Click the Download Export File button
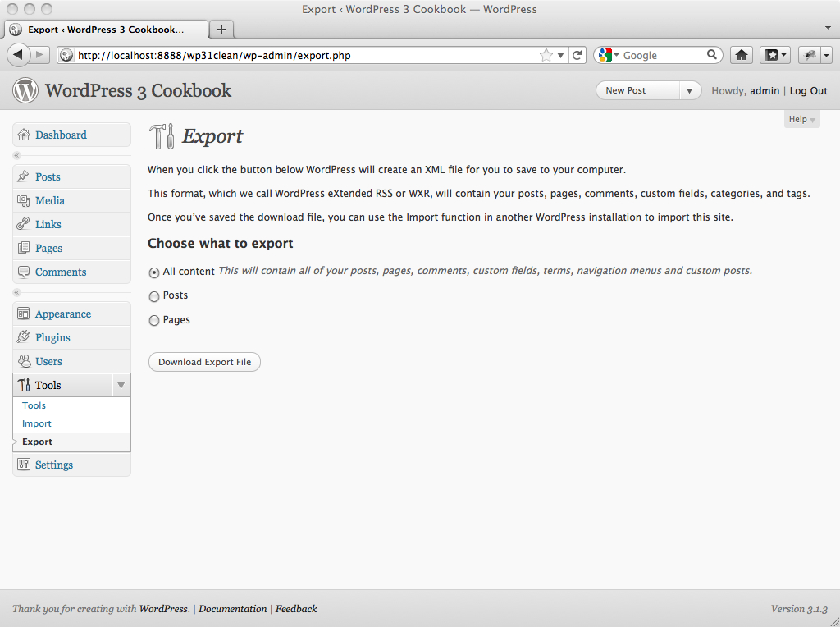Image resolution: width=840 pixels, height=627 pixels. (x=204, y=362)
